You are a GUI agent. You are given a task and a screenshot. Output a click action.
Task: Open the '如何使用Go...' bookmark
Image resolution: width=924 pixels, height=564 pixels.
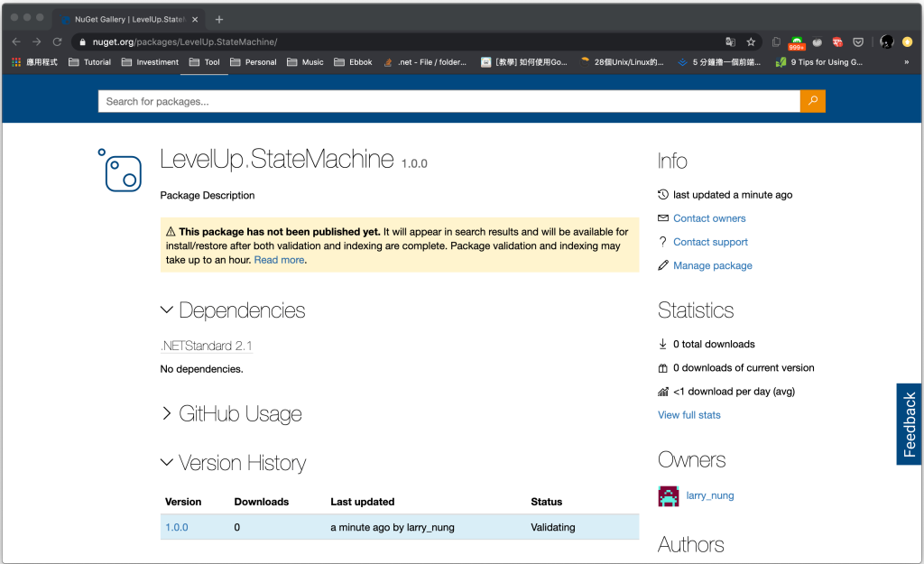(524, 62)
